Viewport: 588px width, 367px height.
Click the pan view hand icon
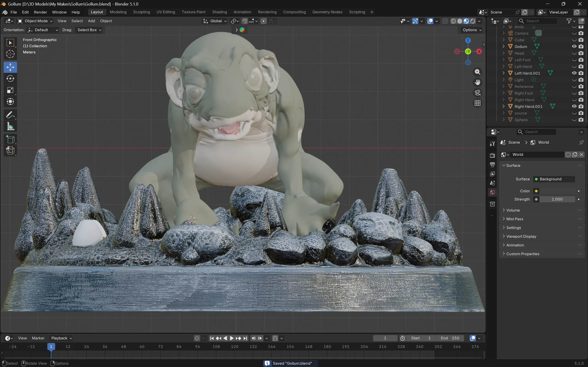[x=477, y=82]
